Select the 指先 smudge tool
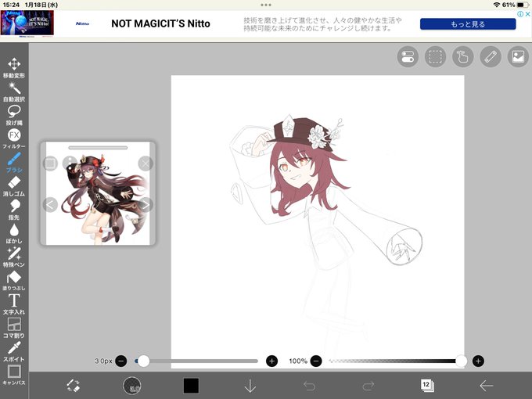 coord(14,210)
